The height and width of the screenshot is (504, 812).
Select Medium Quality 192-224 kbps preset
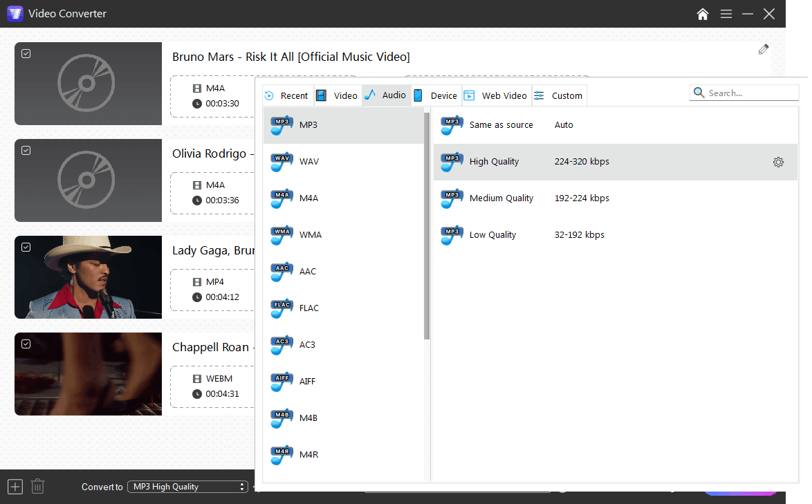coord(615,198)
